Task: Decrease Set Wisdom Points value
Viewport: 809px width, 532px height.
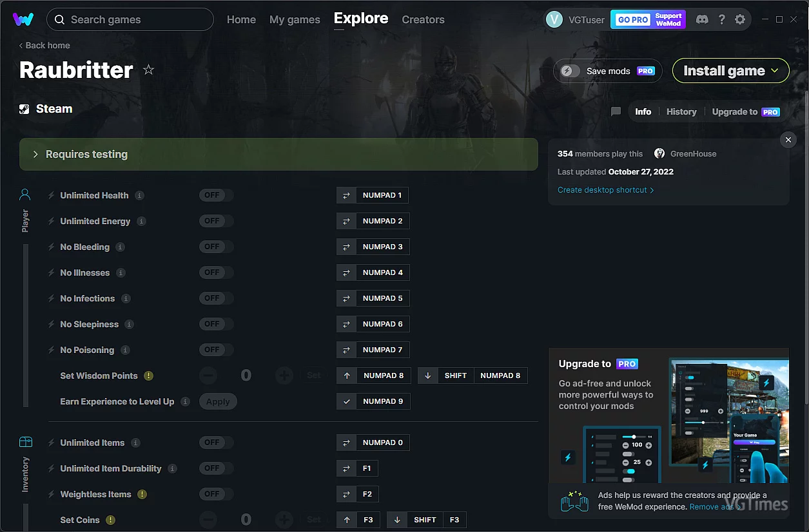Action: pyautogui.click(x=208, y=375)
